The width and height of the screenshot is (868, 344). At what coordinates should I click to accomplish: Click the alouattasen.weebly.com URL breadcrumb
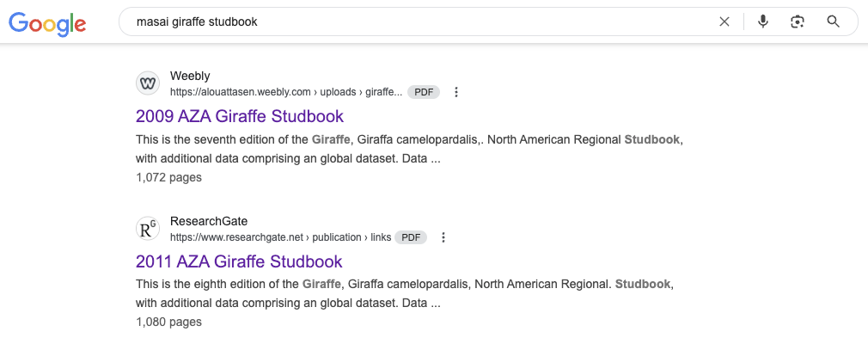(x=286, y=92)
